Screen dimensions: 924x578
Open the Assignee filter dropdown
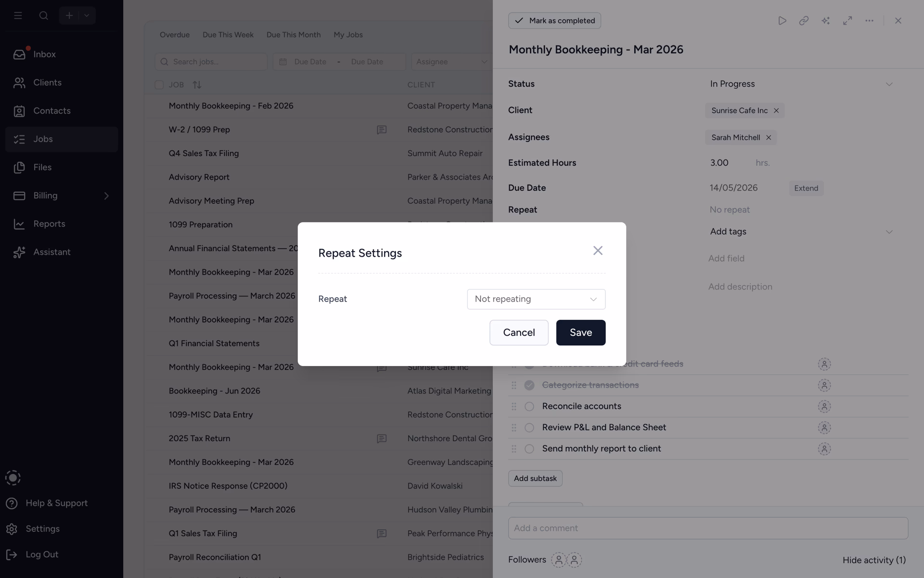coord(451,62)
